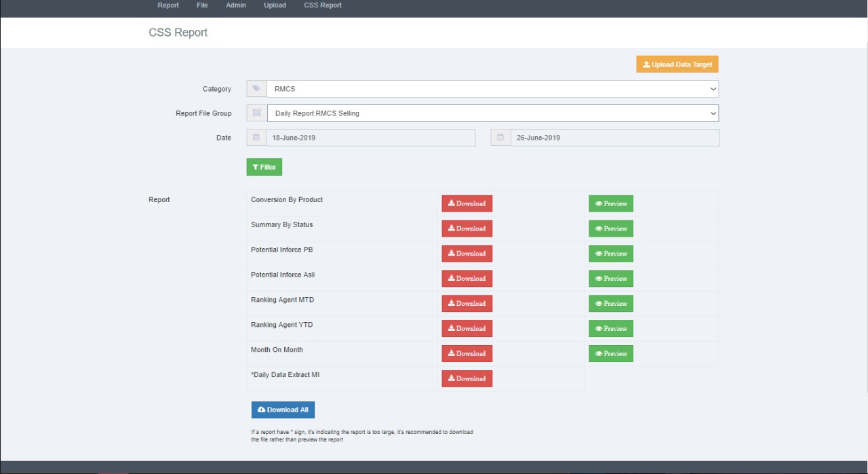The width and height of the screenshot is (868, 474).
Task: Open the Category dropdown showing RMCS
Action: (492, 89)
